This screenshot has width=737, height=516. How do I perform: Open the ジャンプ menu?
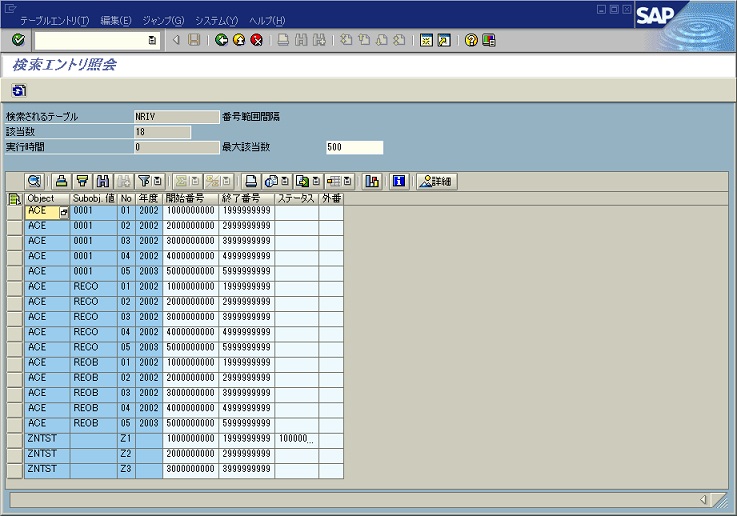tap(163, 21)
